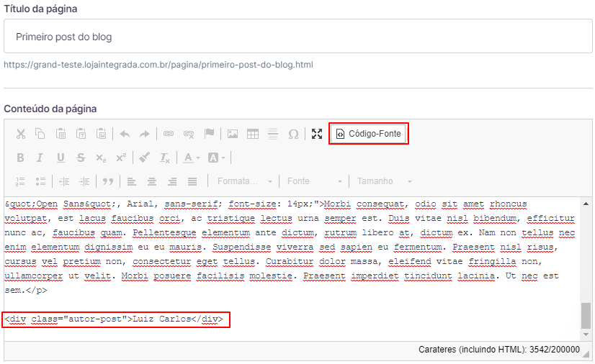Align text to the right
Screen dimensions: 595x364
point(172,181)
